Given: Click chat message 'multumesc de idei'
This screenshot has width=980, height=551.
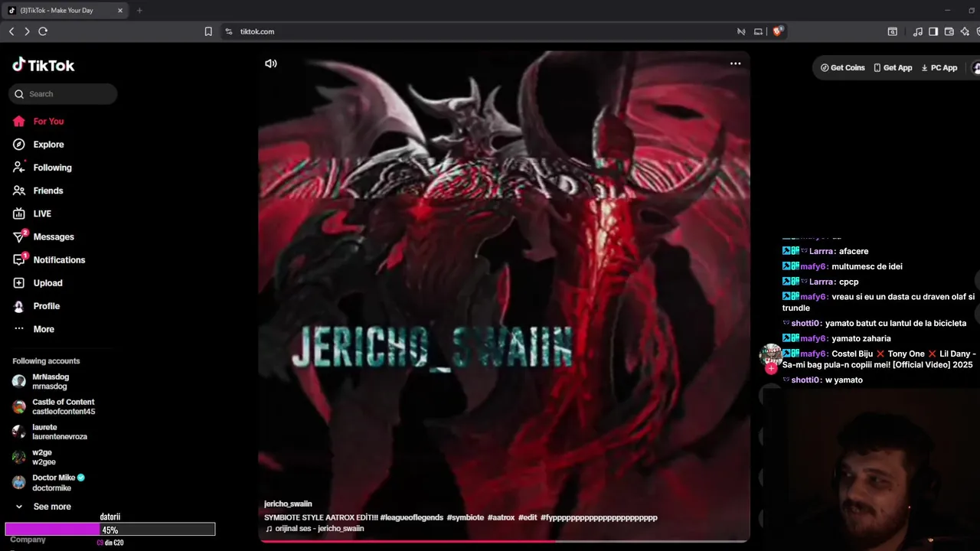Looking at the screenshot, I should point(867,266).
